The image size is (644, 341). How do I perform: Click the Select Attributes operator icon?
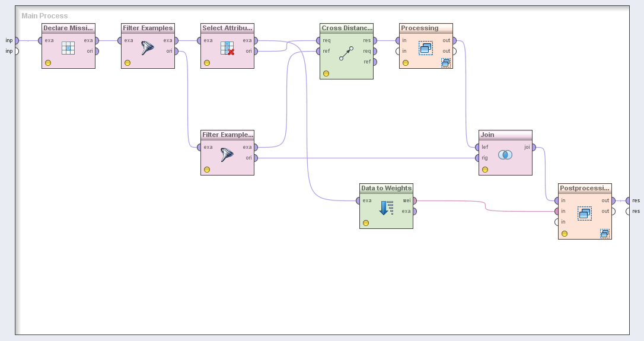tap(227, 48)
